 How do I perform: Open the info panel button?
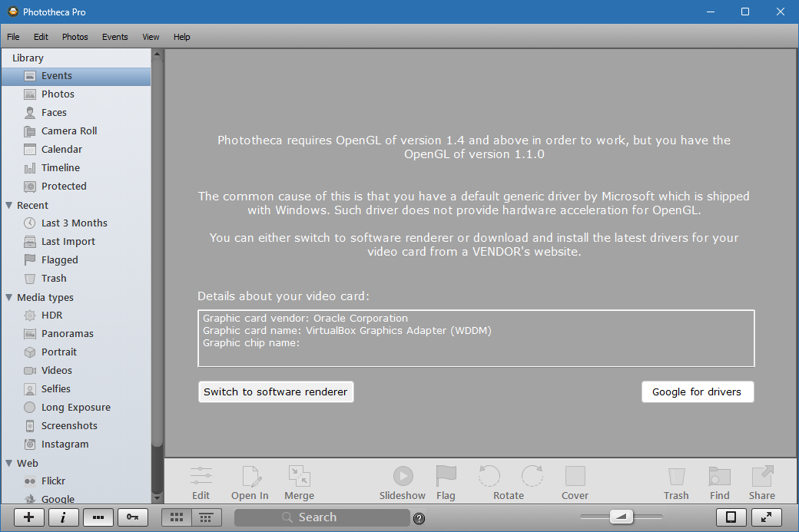(63, 517)
